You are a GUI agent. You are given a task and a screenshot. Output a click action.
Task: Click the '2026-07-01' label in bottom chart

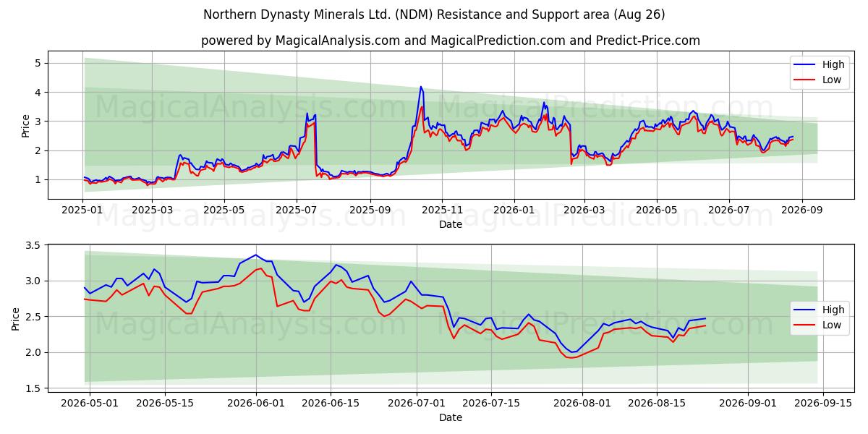coord(417,403)
